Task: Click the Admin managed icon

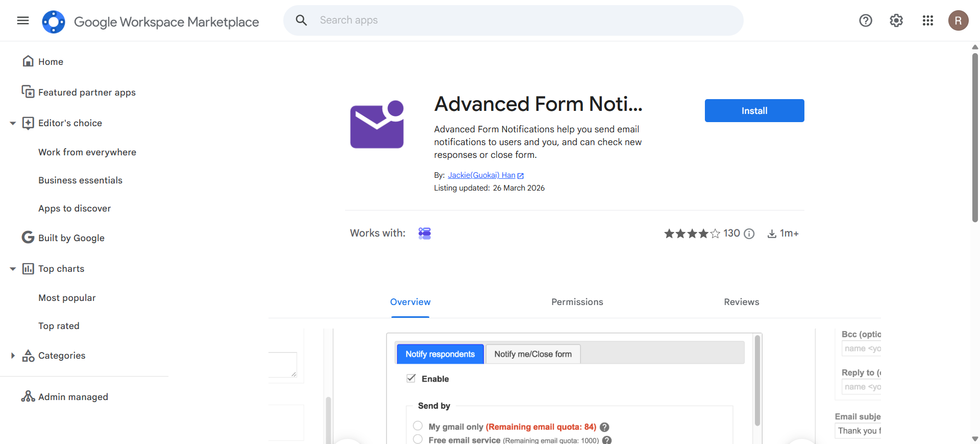Action: click(28, 396)
